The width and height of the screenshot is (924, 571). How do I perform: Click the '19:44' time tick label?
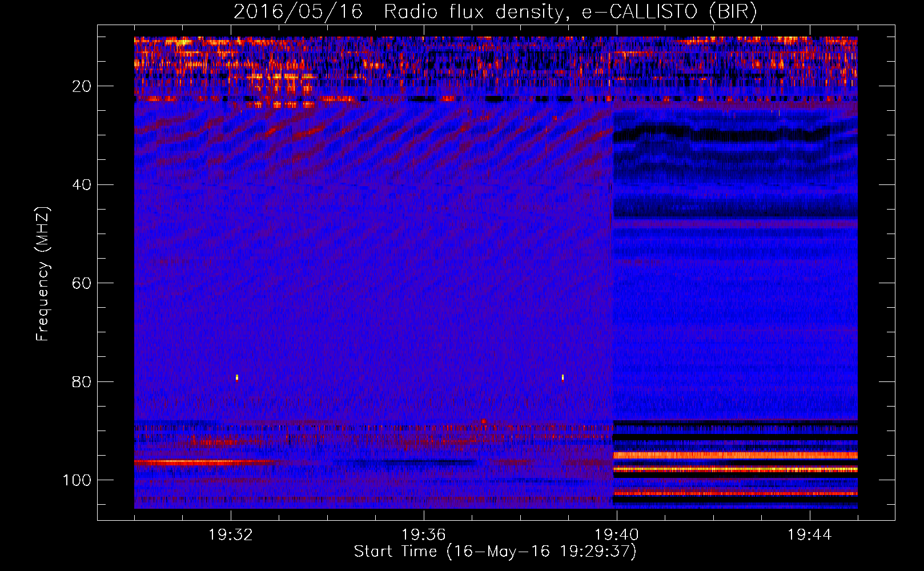click(x=810, y=535)
